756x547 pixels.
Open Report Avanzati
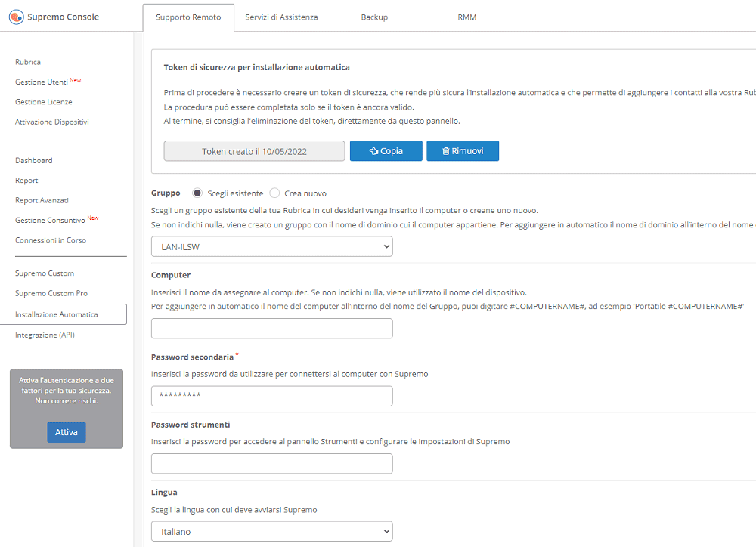[42, 200]
